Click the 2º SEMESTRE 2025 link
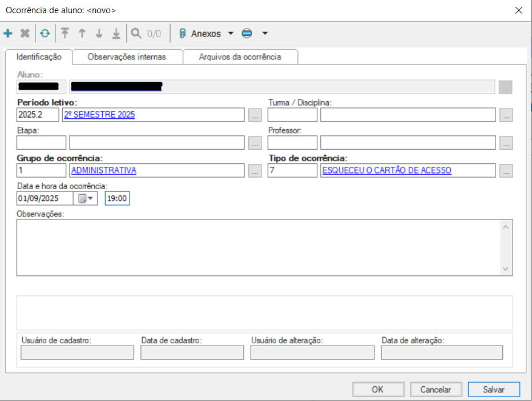The height and width of the screenshot is (401, 532). (x=100, y=115)
